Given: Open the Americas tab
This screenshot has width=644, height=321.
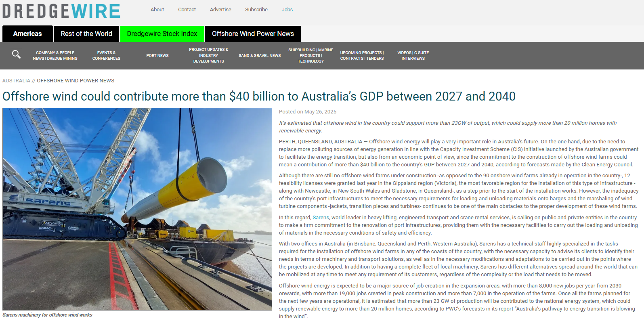Looking at the screenshot, I should (x=27, y=34).
